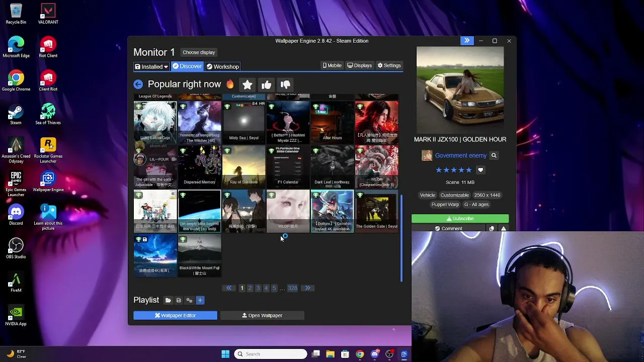Viewport: 644px width, 362px height.
Task: Open Assassin's Creed Odyssey desktop icon
Action: [x=16, y=151]
